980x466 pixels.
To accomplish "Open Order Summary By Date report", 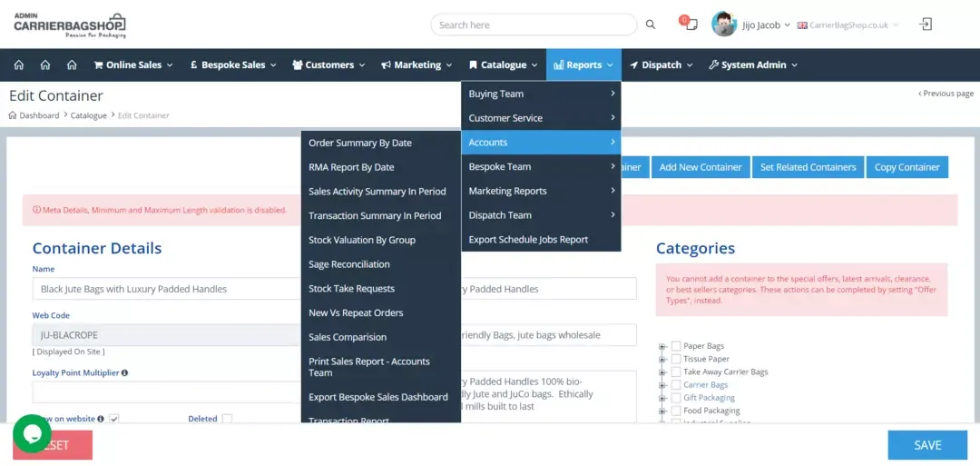I will point(380,143).
